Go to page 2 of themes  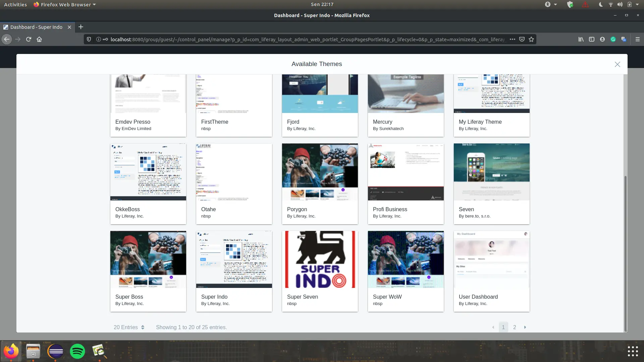515,327
